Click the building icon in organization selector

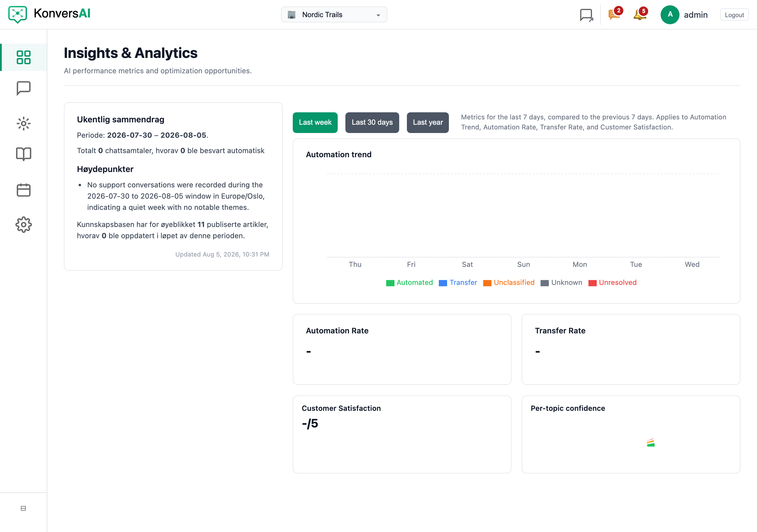[x=292, y=15]
